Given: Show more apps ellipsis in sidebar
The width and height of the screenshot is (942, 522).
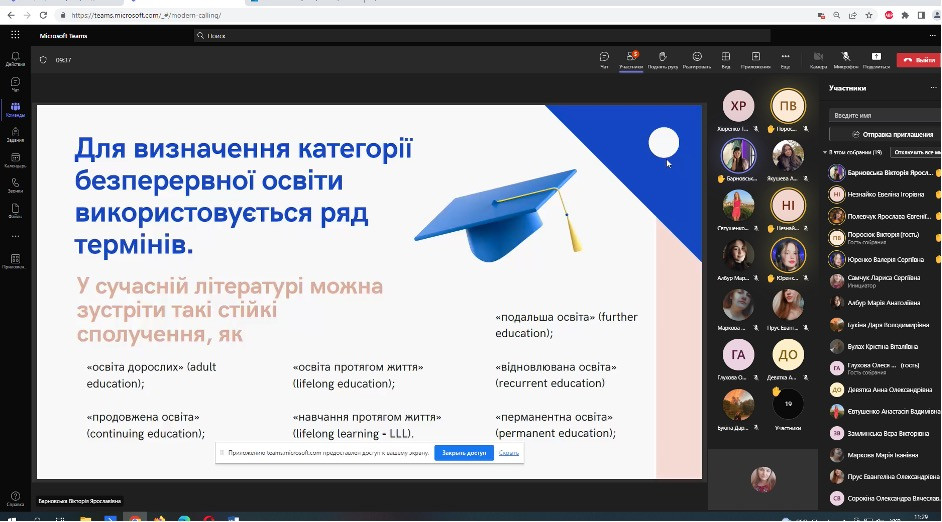Looking at the screenshot, I should click(15, 236).
